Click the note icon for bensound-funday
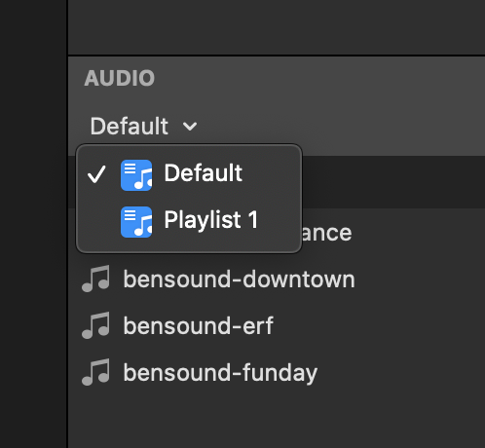Screen dimensions: 485x448 [95, 372]
